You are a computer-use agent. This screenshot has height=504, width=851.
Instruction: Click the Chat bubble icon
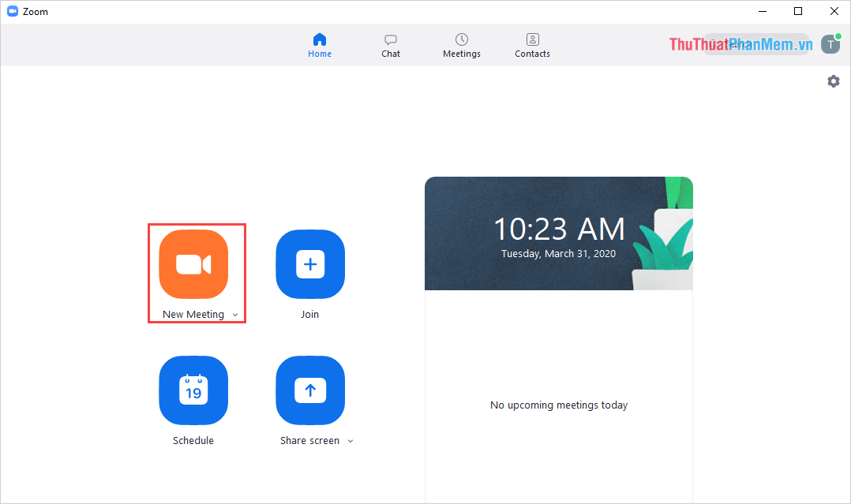pyautogui.click(x=390, y=39)
